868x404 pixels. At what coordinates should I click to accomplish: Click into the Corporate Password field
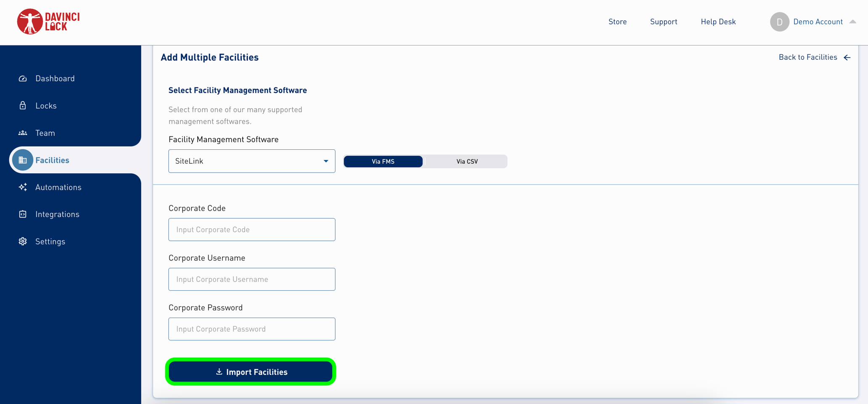point(251,329)
